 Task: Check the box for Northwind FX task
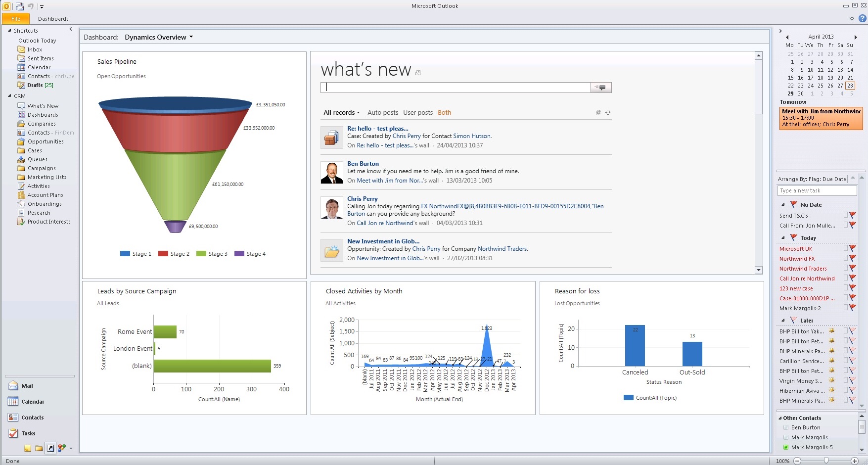[x=845, y=258]
